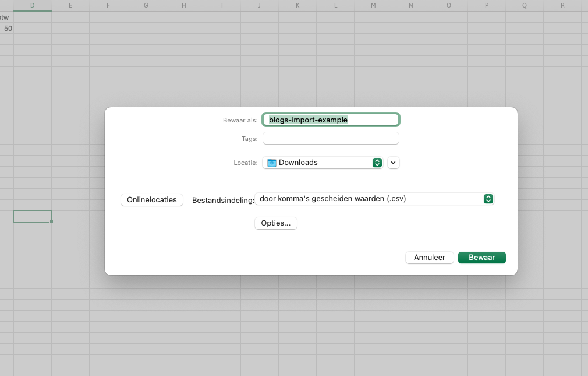
Task: Click the selected cell's fill handle
Action: (x=51, y=222)
